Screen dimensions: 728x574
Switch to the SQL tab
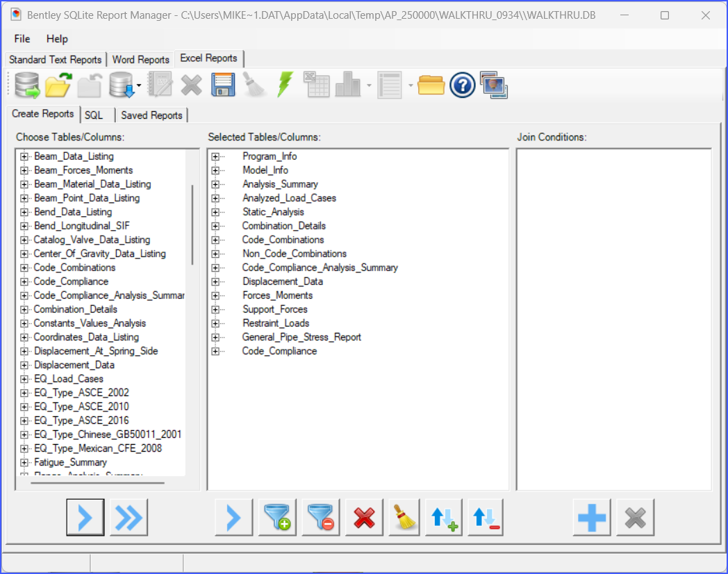tap(94, 115)
